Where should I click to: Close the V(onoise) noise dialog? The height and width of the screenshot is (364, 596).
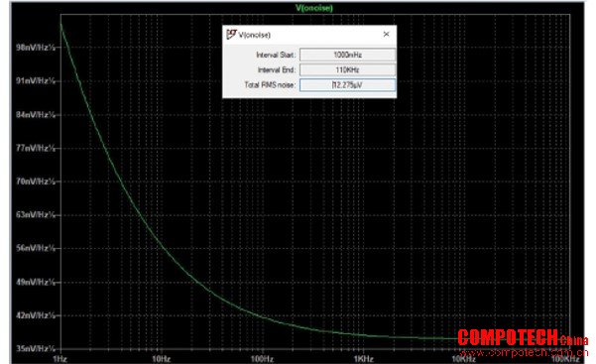[386, 35]
